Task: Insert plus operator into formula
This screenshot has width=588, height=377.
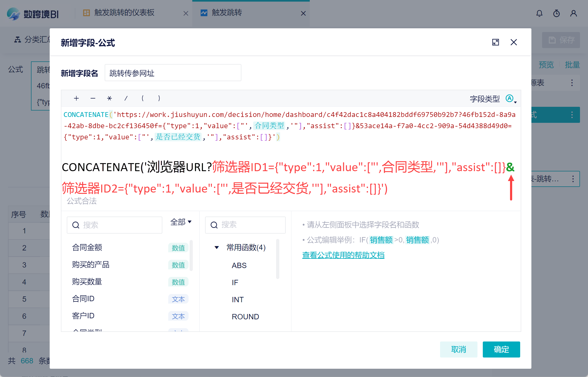Action: (76, 98)
